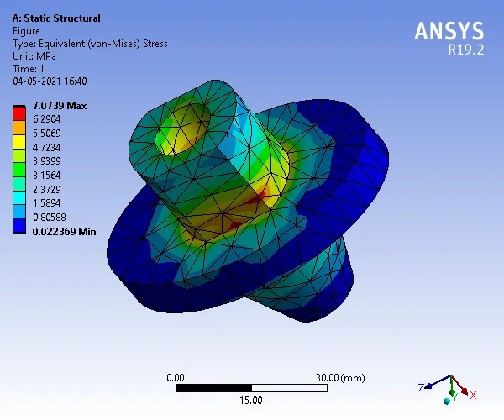Click the Unit: MPa label
Image resolution: width=504 pixels, height=420 pixels.
click(x=34, y=56)
